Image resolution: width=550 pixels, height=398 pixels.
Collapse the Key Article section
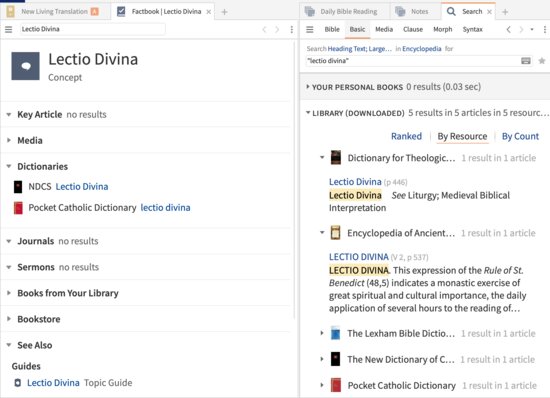9,114
